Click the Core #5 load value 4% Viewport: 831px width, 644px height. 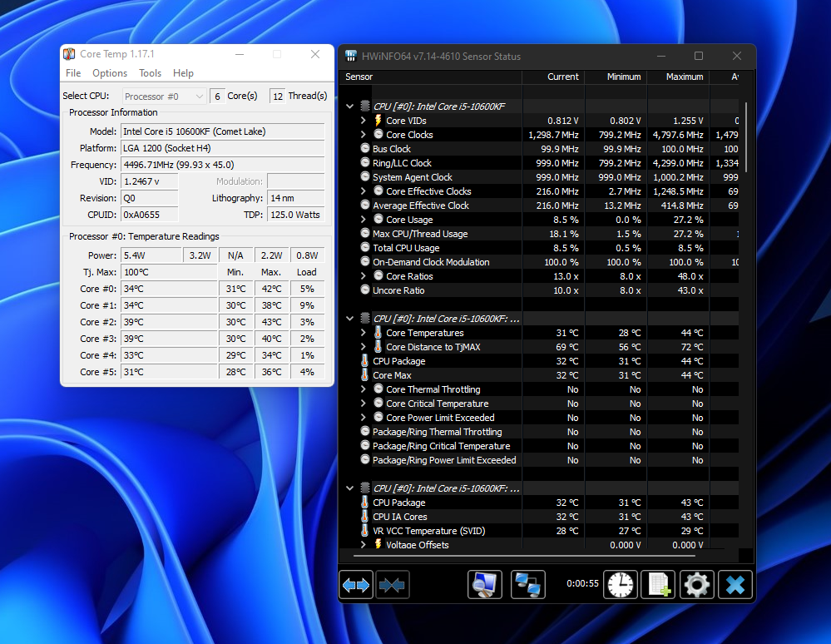tap(308, 372)
